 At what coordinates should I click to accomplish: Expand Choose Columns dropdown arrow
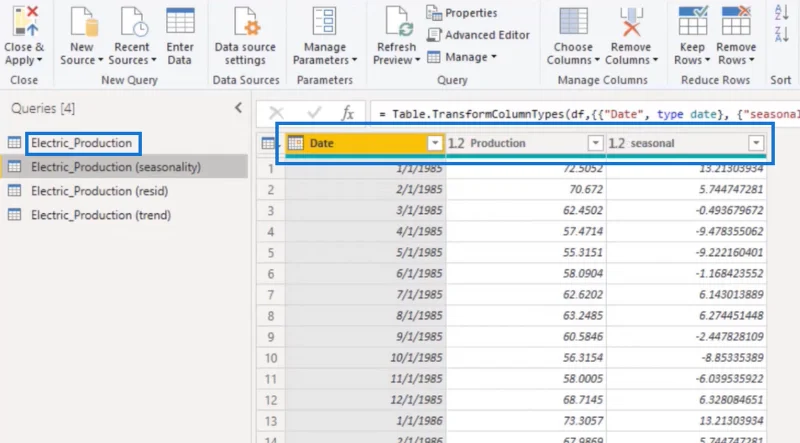(x=597, y=60)
